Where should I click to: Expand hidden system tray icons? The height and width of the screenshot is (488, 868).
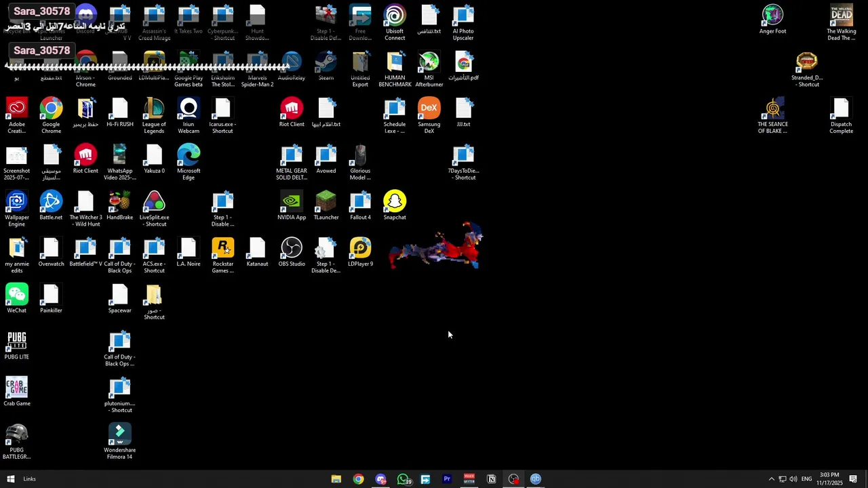[x=771, y=479]
